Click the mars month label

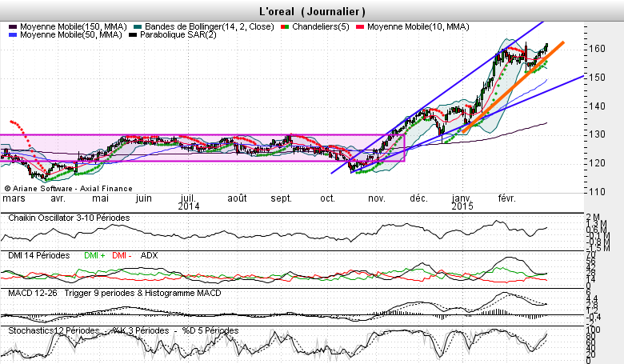coord(14,198)
